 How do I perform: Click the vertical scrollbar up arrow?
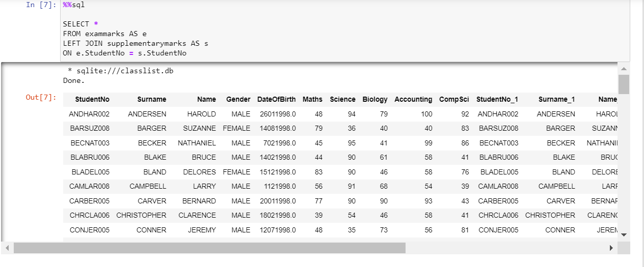(x=624, y=69)
